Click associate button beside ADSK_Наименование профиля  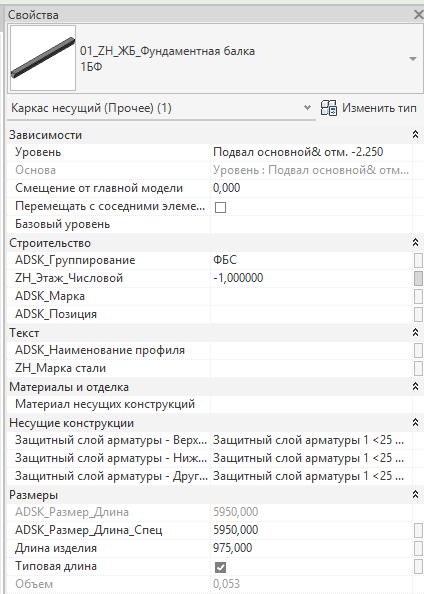pos(418,350)
